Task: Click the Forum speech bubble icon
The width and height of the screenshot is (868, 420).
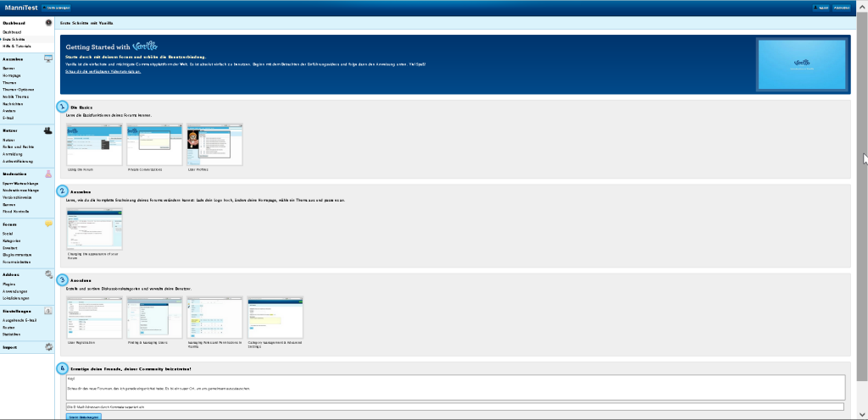Action: click(48, 224)
